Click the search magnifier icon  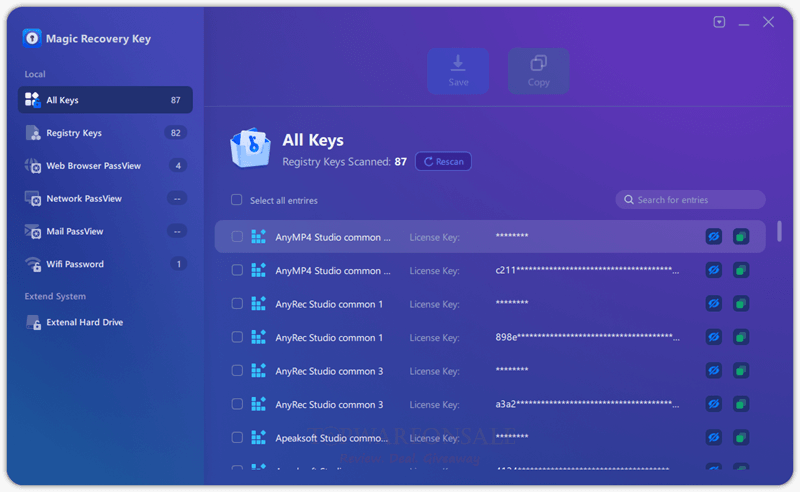pyautogui.click(x=629, y=200)
